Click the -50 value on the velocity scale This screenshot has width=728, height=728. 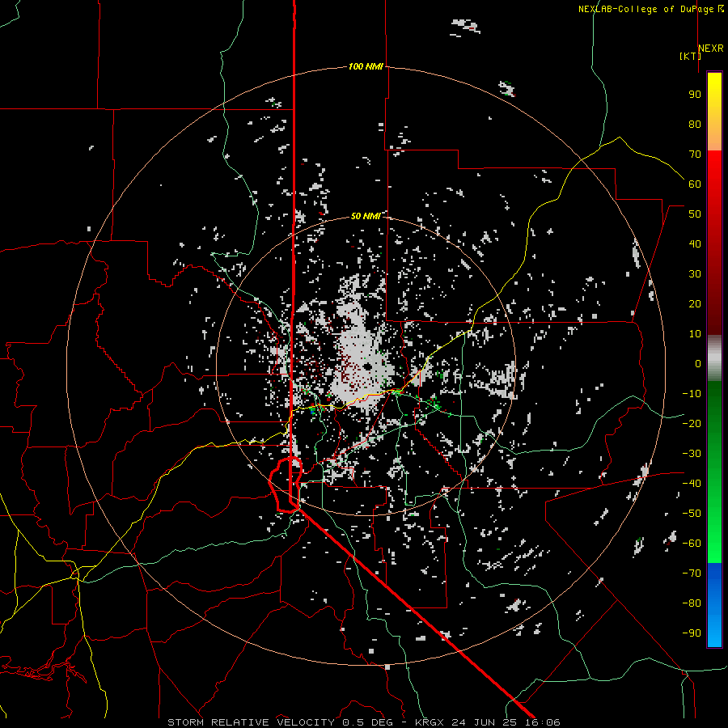coord(692,514)
